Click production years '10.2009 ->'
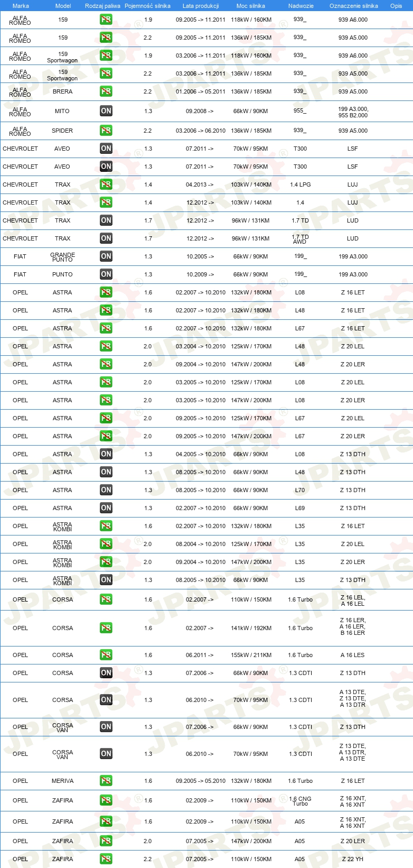 (x=200, y=274)
